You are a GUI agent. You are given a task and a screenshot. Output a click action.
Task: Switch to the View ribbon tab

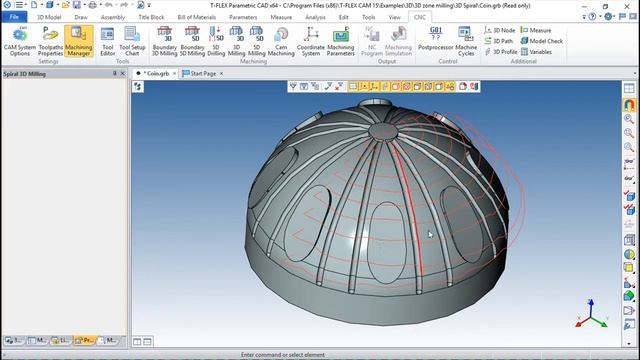(x=394, y=17)
